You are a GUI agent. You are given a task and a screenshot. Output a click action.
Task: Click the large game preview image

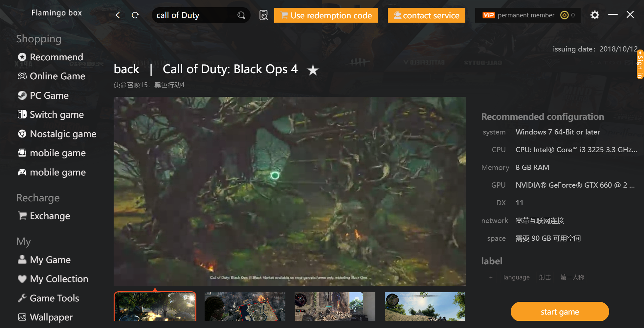coord(290,192)
